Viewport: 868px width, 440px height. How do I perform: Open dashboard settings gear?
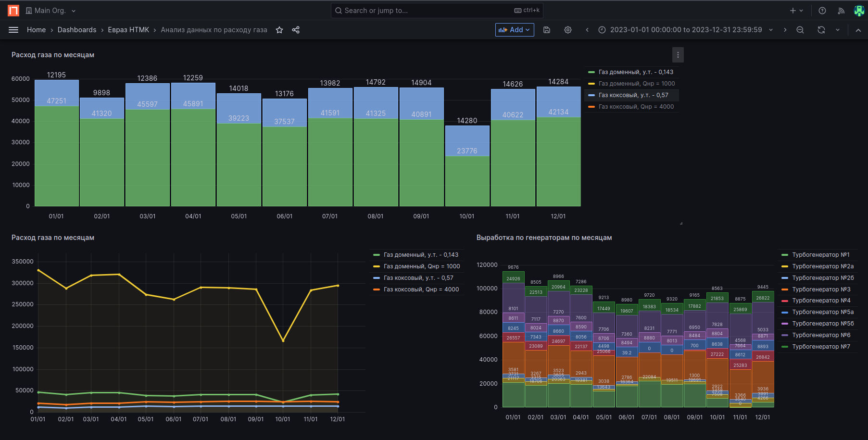pyautogui.click(x=568, y=30)
